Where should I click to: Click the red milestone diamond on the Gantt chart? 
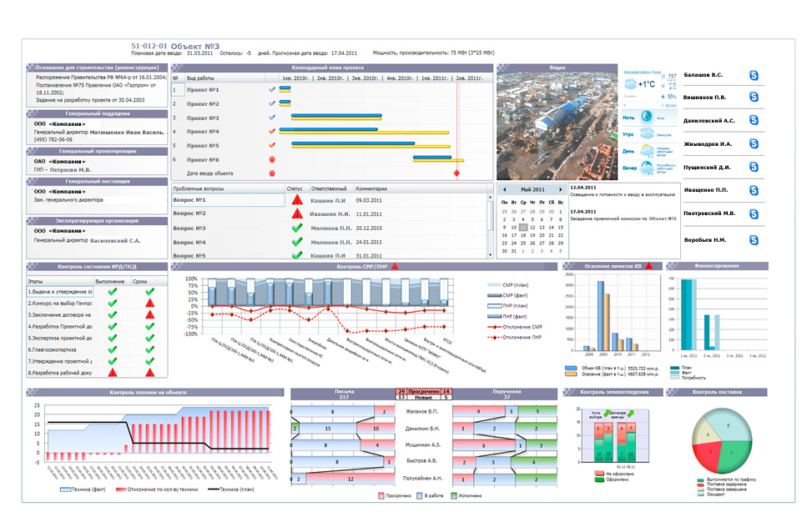(456, 173)
